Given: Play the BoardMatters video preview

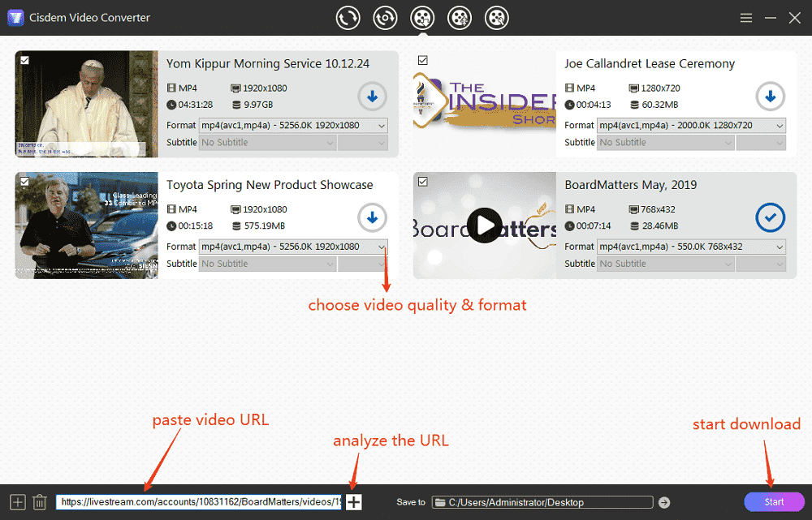Looking at the screenshot, I should 484,225.
